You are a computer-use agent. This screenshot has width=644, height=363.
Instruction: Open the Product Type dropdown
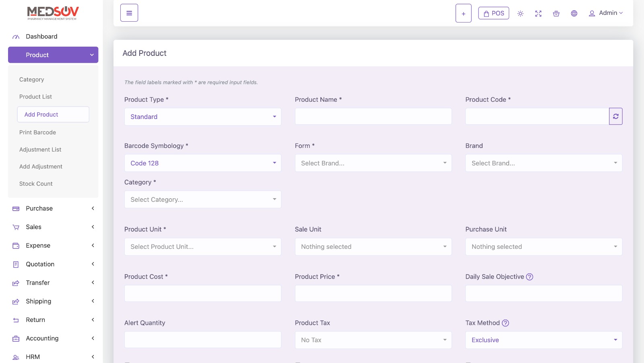pyautogui.click(x=202, y=117)
